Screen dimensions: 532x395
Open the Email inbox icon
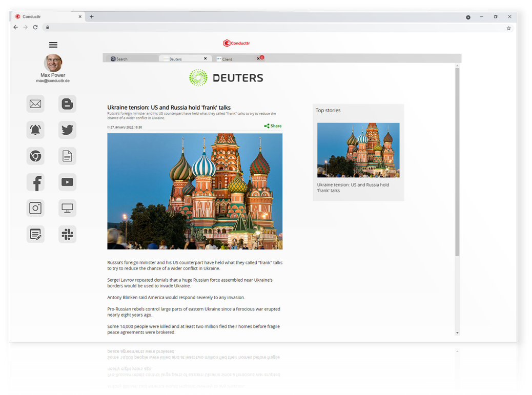(x=35, y=103)
